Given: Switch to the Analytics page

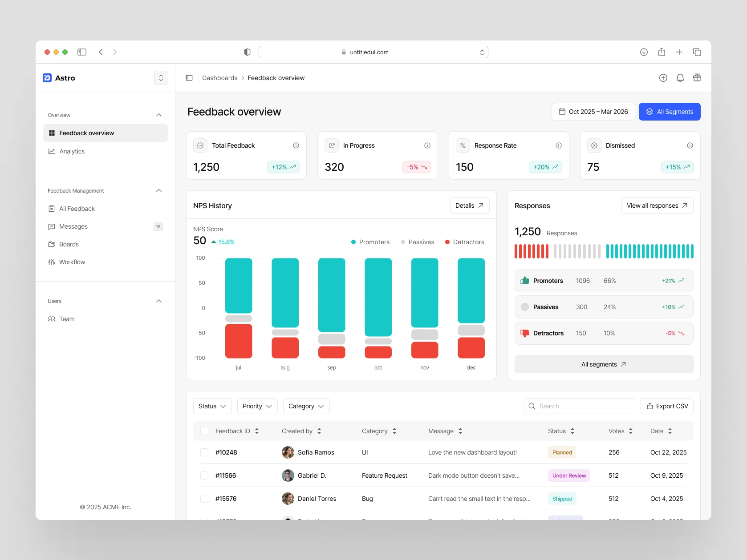Looking at the screenshot, I should pos(72,151).
